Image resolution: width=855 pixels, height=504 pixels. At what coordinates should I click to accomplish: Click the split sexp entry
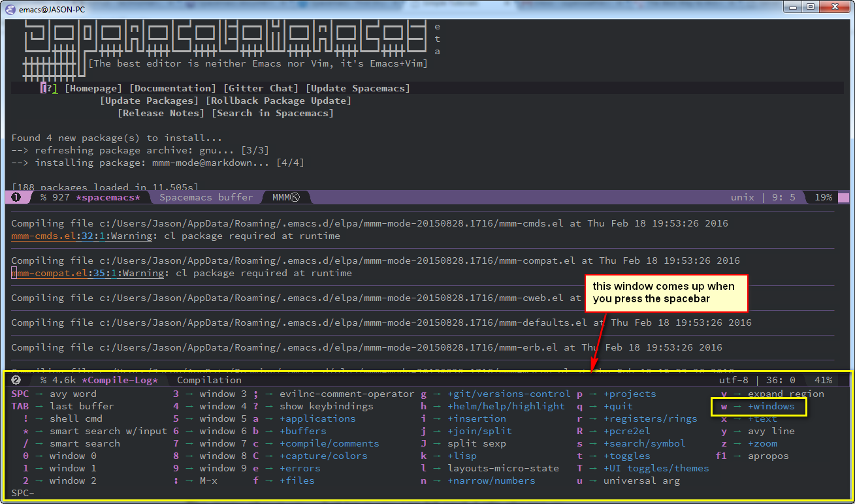(477, 443)
